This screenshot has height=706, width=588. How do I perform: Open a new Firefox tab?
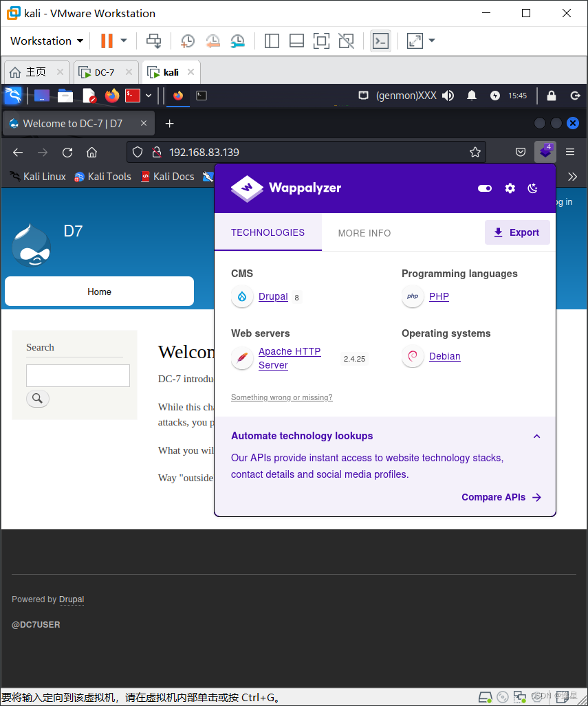169,123
